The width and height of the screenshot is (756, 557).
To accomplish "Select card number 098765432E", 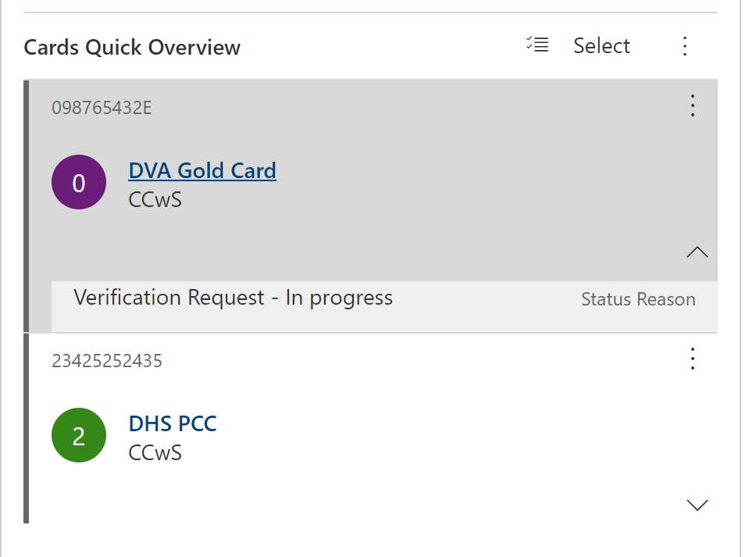I will coord(102,108).
